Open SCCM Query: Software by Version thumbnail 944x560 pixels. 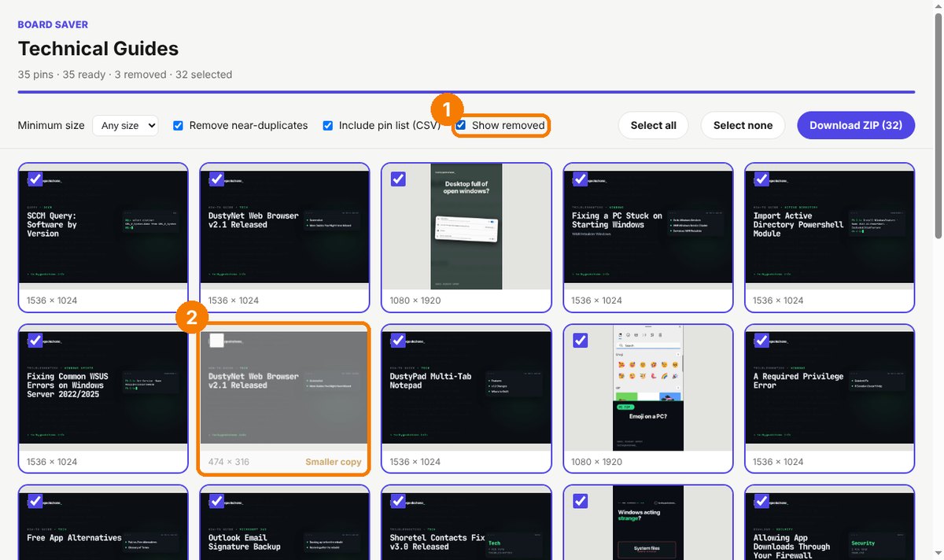click(x=103, y=227)
